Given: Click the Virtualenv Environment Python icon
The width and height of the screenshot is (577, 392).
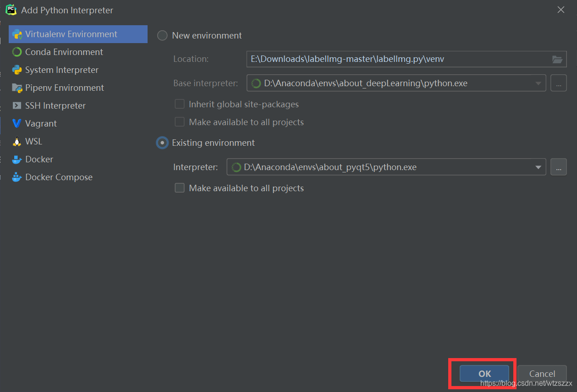Looking at the screenshot, I should pyautogui.click(x=17, y=34).
